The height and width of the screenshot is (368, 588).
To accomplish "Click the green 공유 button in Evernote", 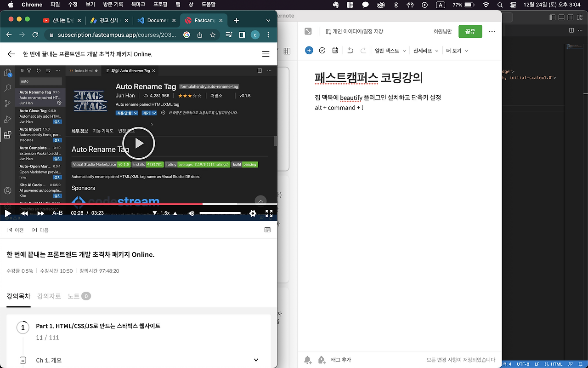I will point(470,31).
